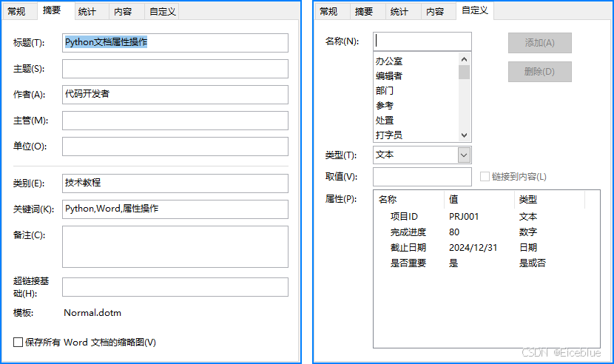Click the 删除 button

pos(539,72)
